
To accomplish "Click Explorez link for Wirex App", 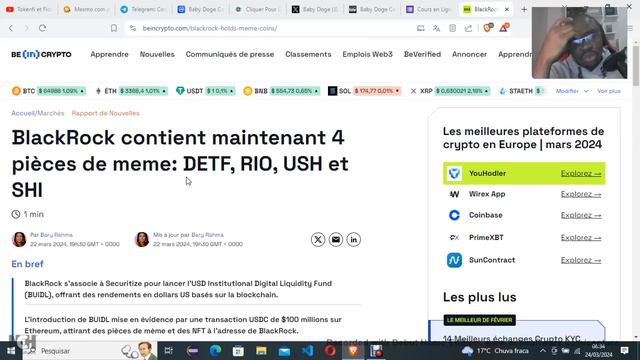I will (581, 194).
